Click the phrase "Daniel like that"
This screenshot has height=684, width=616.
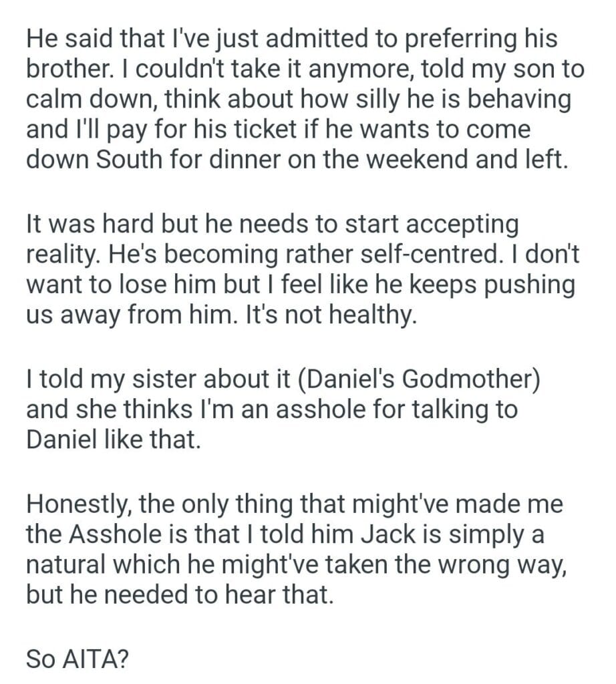pyautogui.click(x=112, y=440)
